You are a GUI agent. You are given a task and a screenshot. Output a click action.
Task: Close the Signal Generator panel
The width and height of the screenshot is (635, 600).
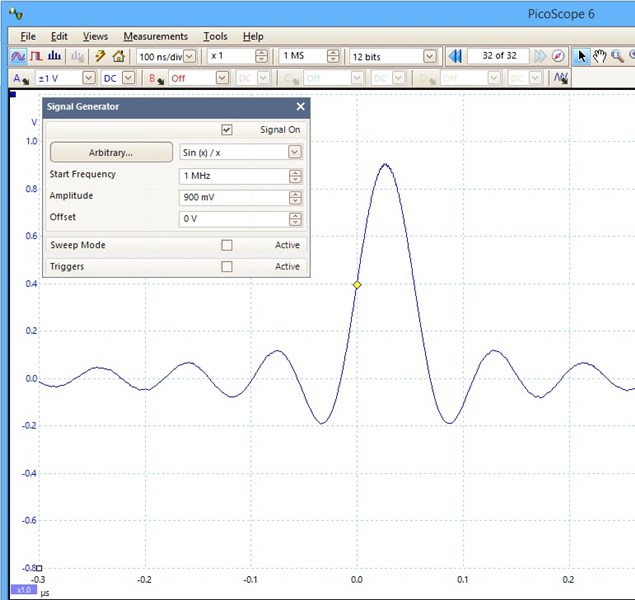click(x=300, y=106)
